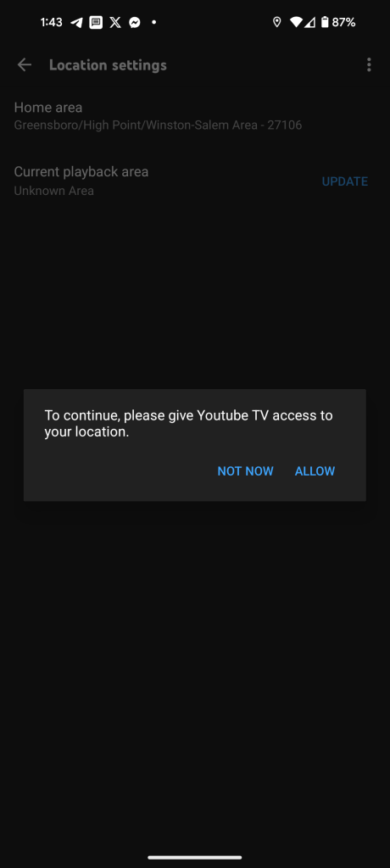Tap the location permission dialog message text
Image resolution: width=390 pixels, height=868 pixels.
point(189,424)
